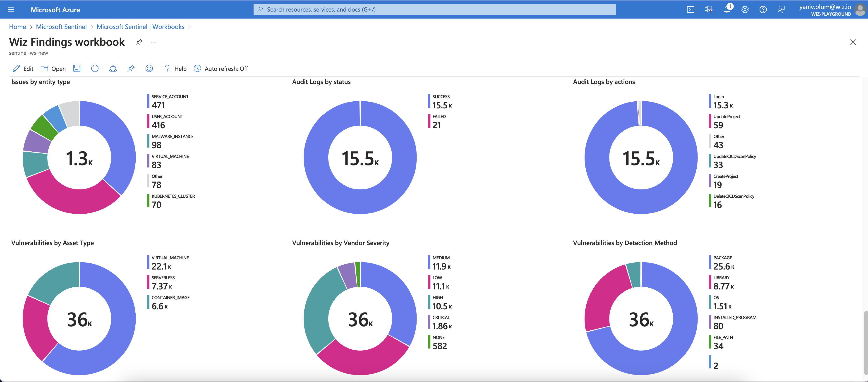Select the VIRTUAL_MACHINE 22.1K legend entry
This screenshot has height=382, width=868.
[x=168, y=263]
